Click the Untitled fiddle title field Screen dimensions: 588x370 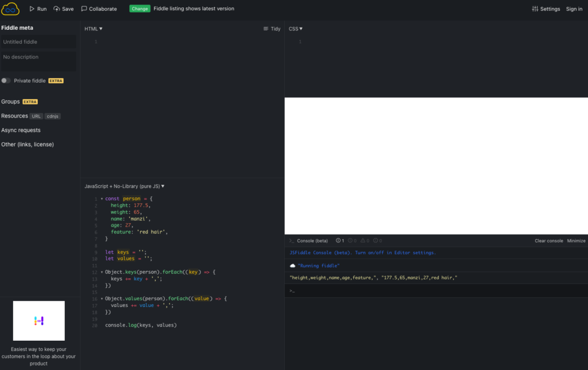38,41
